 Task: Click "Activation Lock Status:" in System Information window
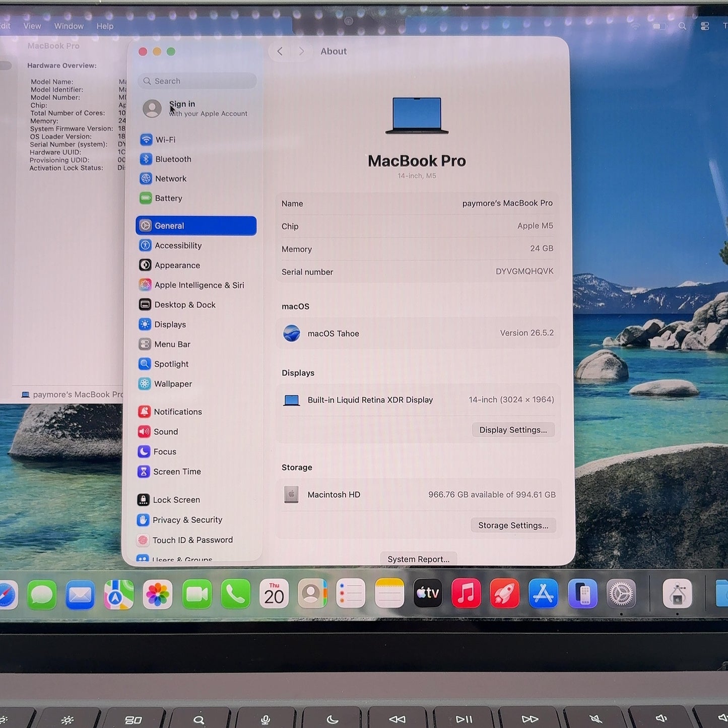coord(66,168)
